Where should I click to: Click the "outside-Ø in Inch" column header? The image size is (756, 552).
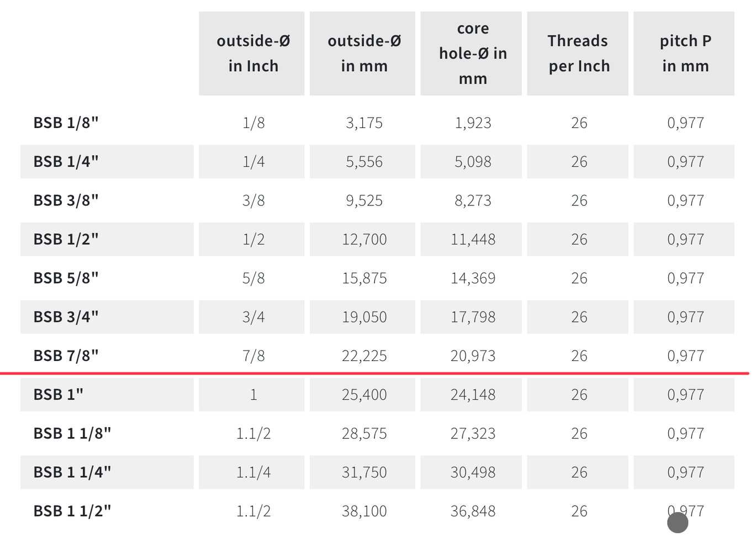(x=252, y=54)
